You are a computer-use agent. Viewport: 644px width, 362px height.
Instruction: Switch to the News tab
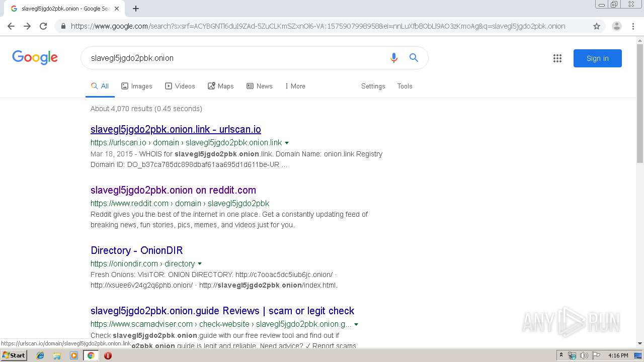(260, 86)
